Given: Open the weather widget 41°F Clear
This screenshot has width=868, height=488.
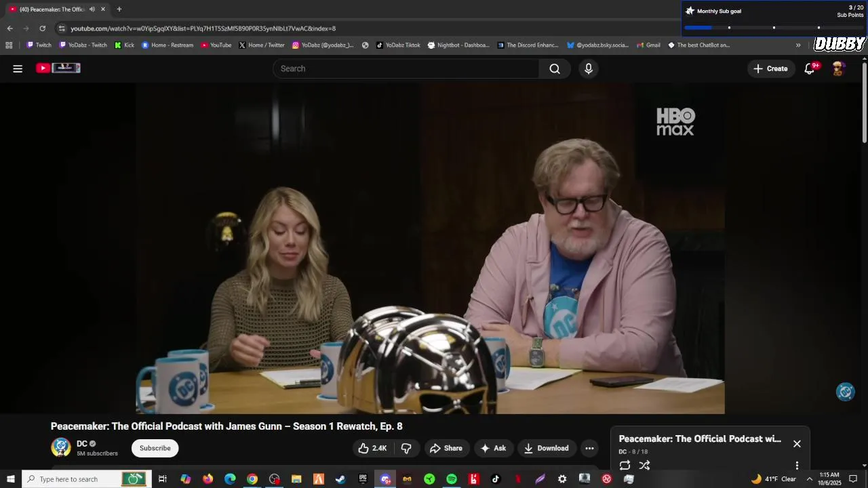Looking at the screenshot, I should (773, 479).
